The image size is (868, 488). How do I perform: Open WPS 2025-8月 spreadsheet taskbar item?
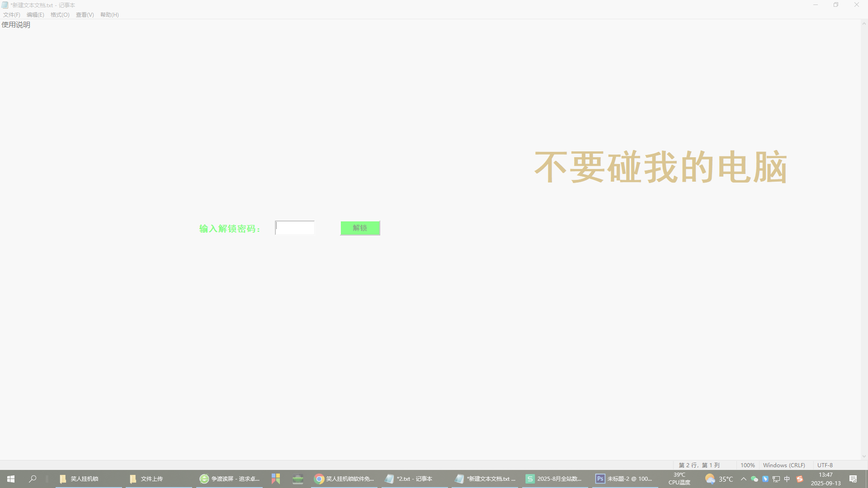coord(554,479)
